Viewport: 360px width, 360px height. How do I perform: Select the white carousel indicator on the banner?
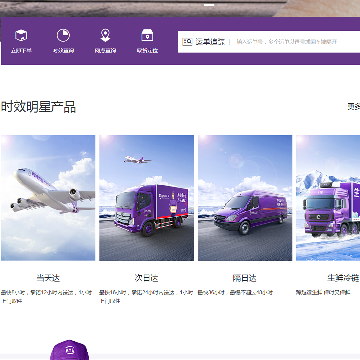tap(209, 5)
